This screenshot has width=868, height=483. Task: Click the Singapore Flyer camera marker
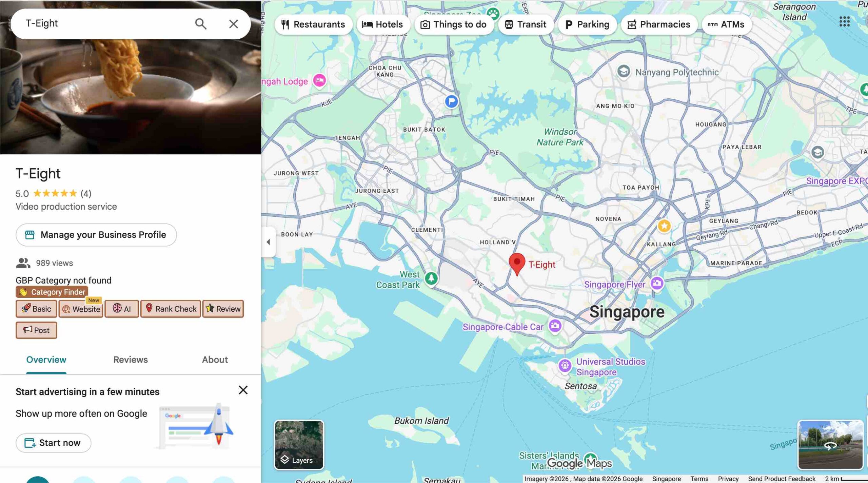[x=657, y=283]
